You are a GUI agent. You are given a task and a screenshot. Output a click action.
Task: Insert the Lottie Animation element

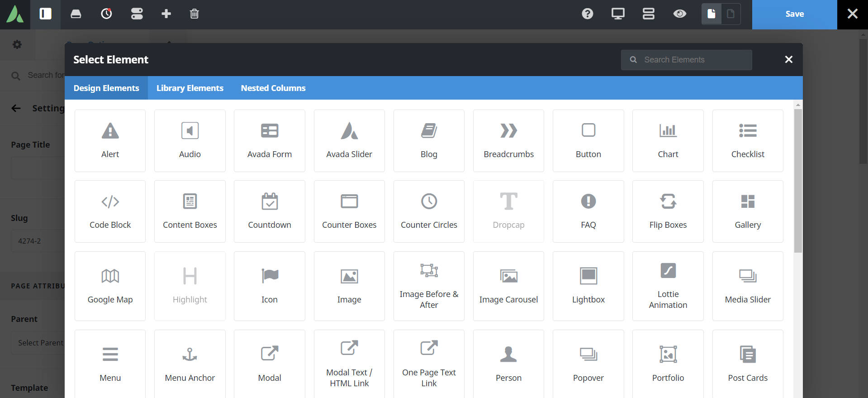668,286
